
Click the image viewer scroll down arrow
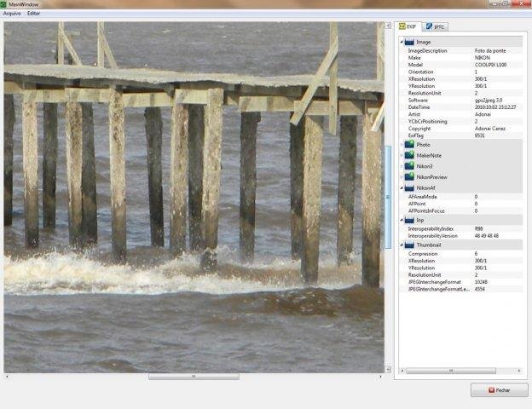[x=388, y=369]
